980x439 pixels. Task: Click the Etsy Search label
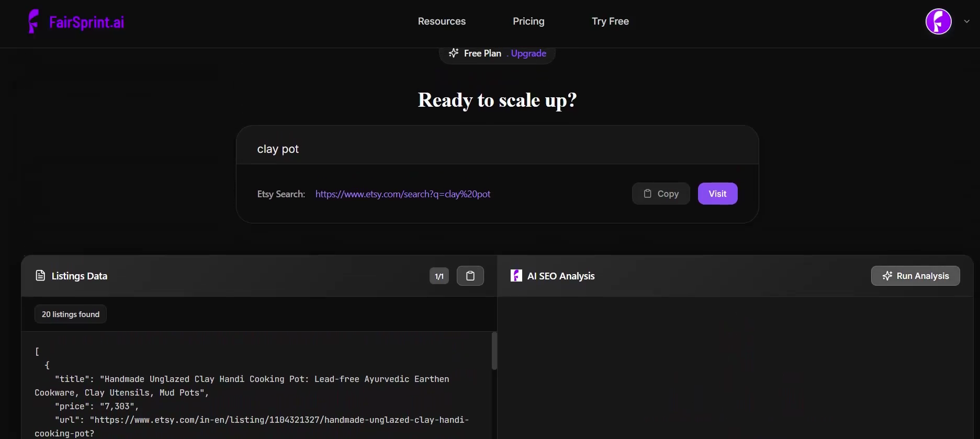click(x=281, y=194)
